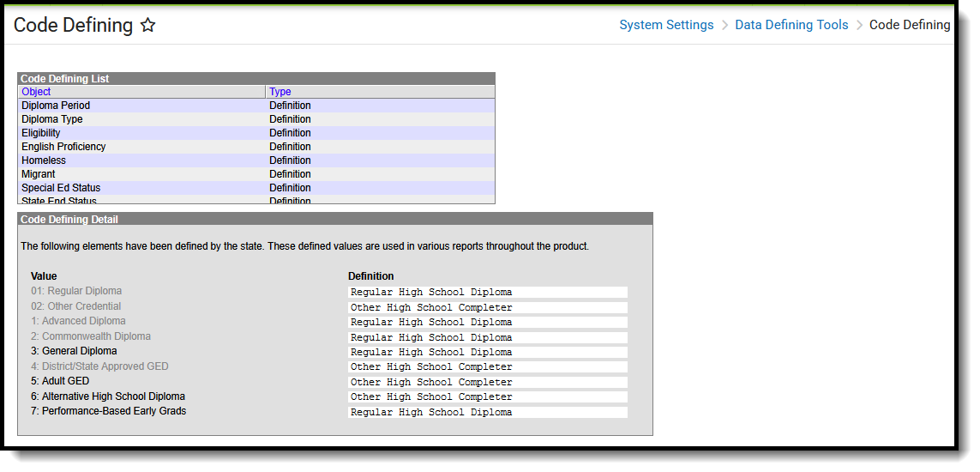Edit definition field for 01: Regular Diploma
Image resolution: width=980 pixels, height=472 pixels.
[487, 293]
